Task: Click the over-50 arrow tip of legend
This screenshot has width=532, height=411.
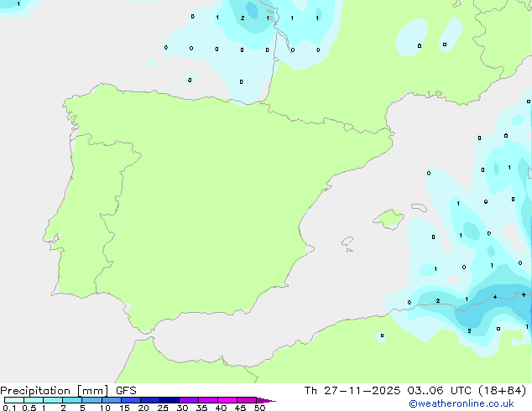Action: pos(266,401)
